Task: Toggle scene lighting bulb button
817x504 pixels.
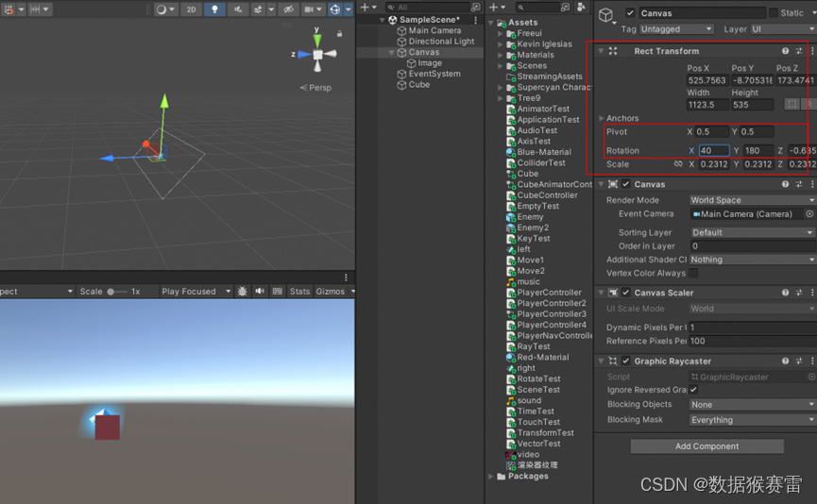Action: pos(214,8)
